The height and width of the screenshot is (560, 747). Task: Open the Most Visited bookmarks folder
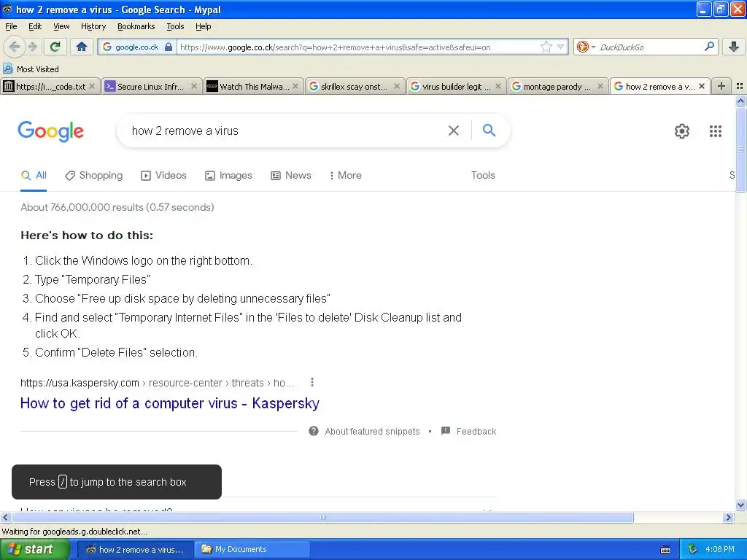[31, 69]
